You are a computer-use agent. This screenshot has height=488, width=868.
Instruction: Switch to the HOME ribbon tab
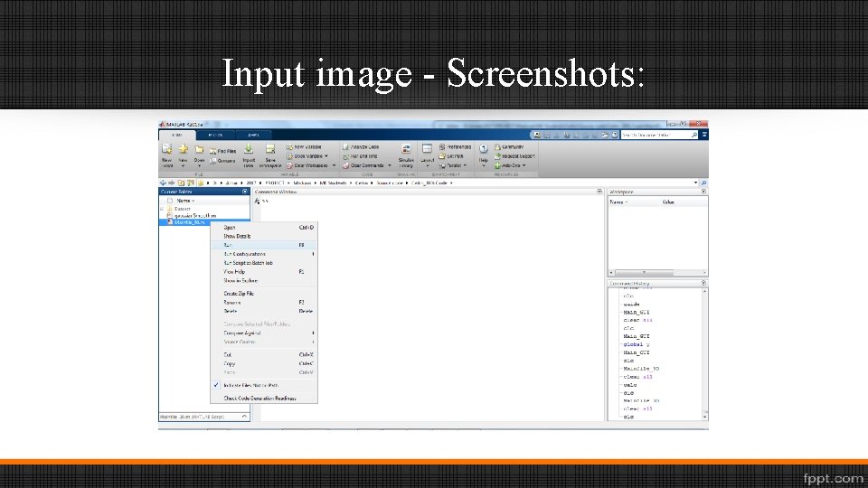coord(177,135)
